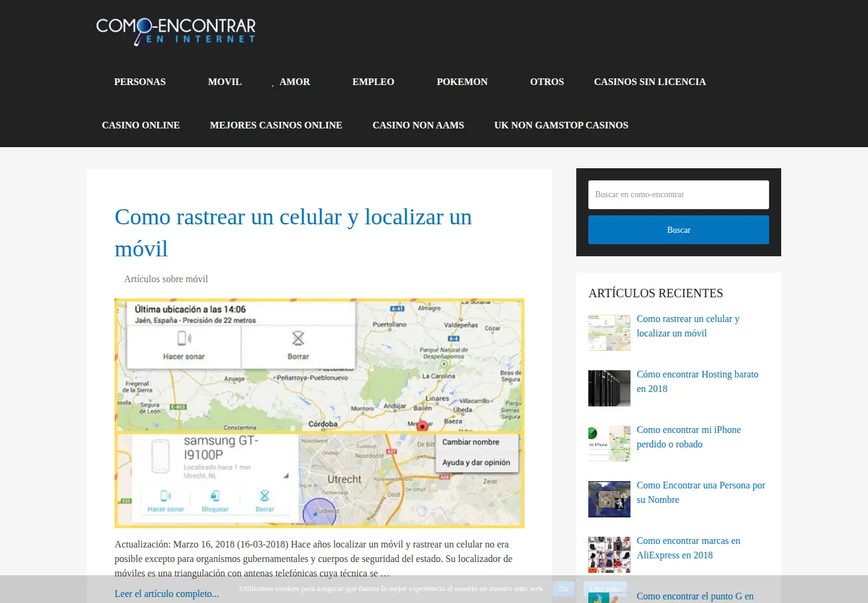Screen dimensions: 868x603
Task: Open 'Como encontrar marcas en AliExpress' link
Action: tap(688, 548)
